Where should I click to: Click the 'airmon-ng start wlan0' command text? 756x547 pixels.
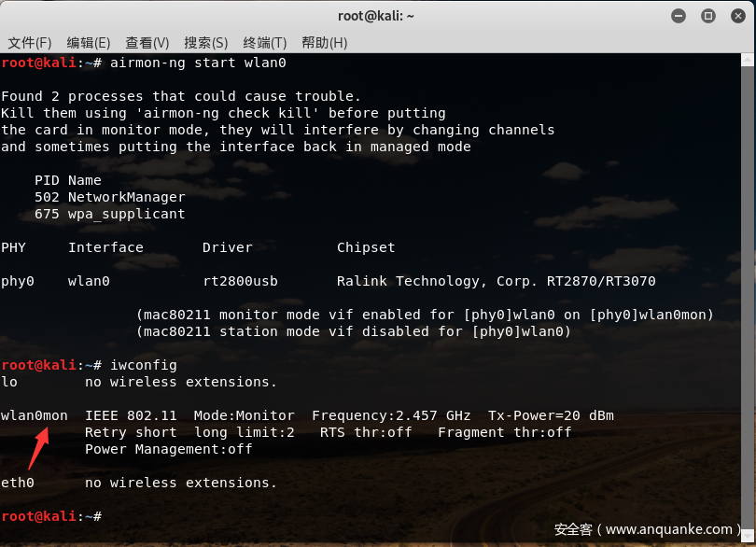[x=198, y=63]
